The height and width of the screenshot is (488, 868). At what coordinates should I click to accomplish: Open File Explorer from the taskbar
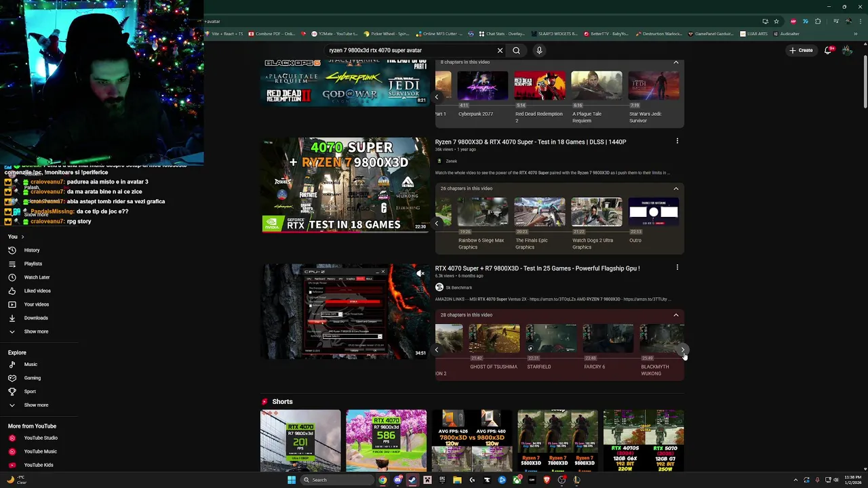457,480
